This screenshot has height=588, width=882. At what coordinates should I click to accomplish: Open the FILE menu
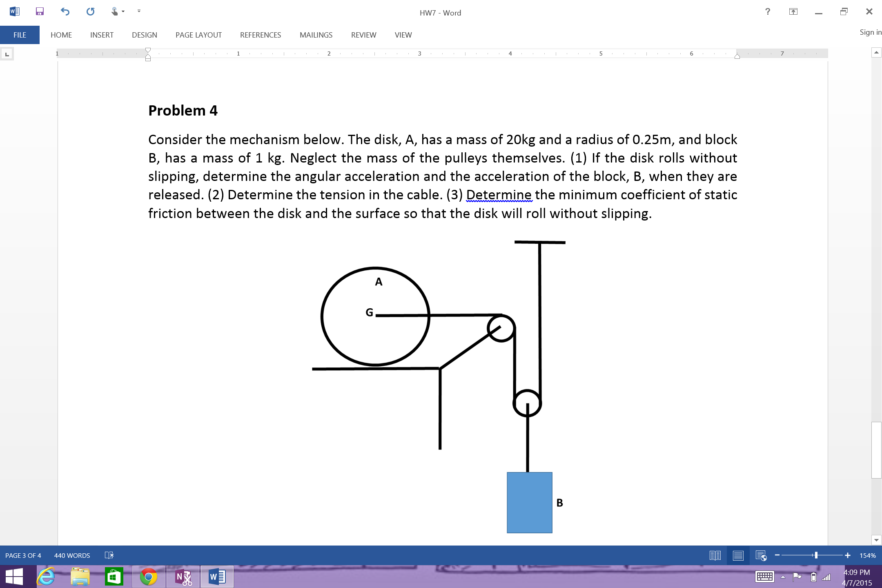(x=19, y=35)
